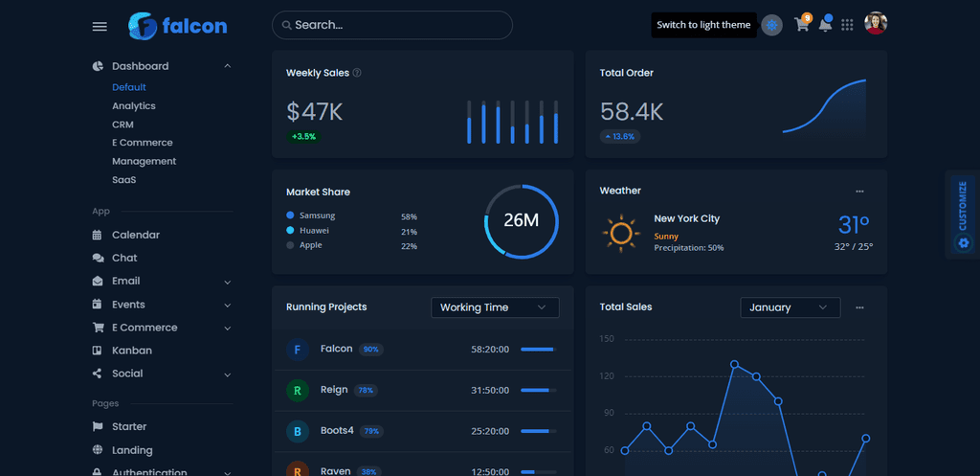Screen dimensions: 980x476
Task: Click the New York City label
Action: [x=687, y=219]
